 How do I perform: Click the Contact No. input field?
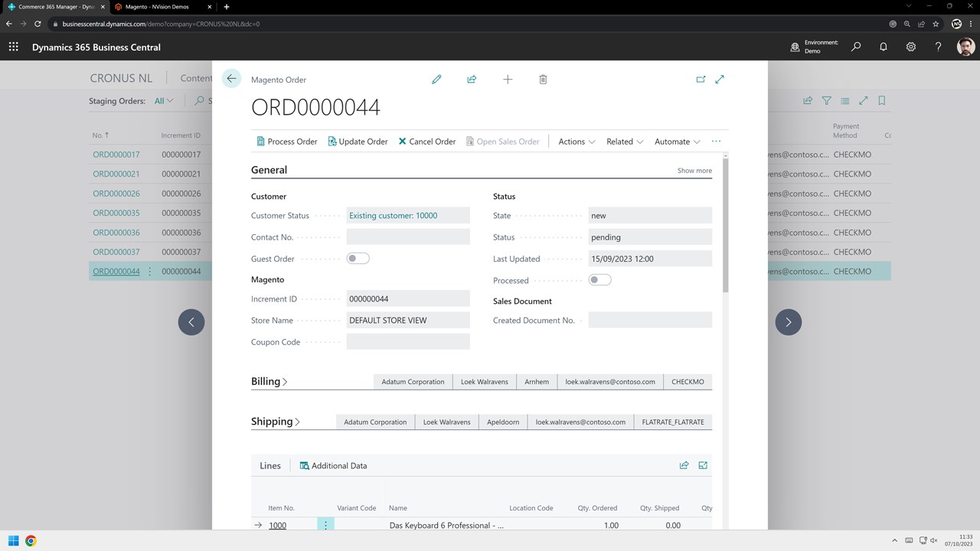408,237
